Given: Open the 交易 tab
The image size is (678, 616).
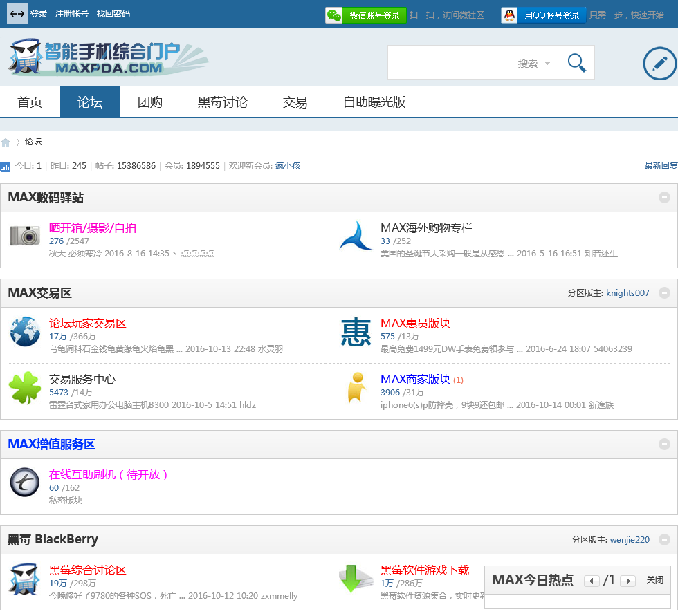Looking at the screenshot, I should coord(295,102).
